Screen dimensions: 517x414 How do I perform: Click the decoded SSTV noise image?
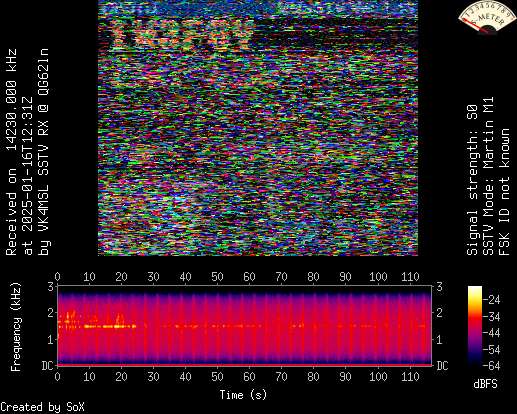point(258,128)
